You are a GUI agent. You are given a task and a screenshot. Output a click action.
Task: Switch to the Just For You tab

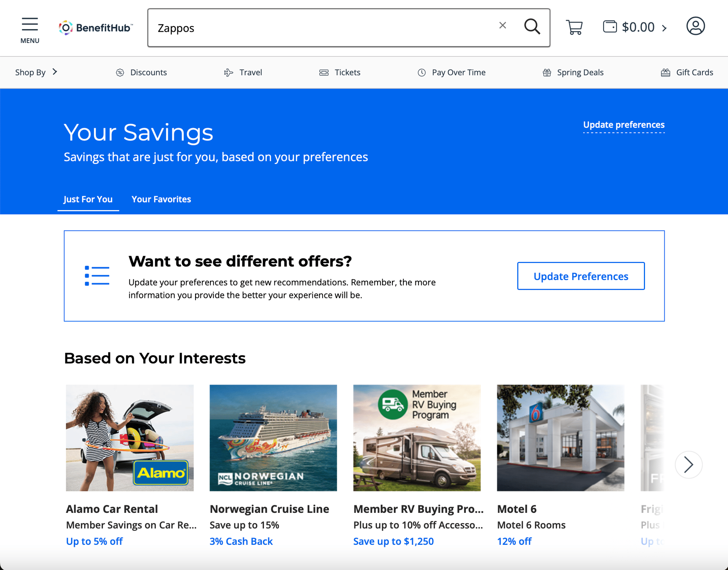tap(88, 199)
